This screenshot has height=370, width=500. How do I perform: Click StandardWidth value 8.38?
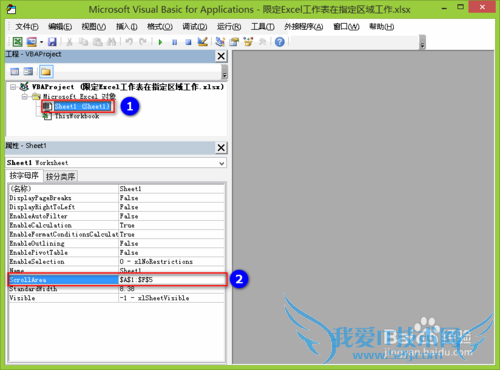click(172, 289)
